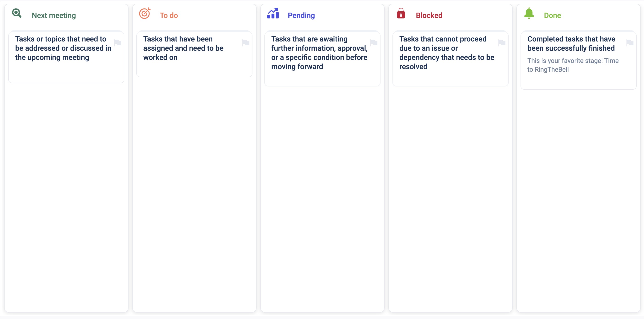Expand the Blocked column header
Image resolution: width=644 pixels, height=319 pixels.
coord(429,15)
